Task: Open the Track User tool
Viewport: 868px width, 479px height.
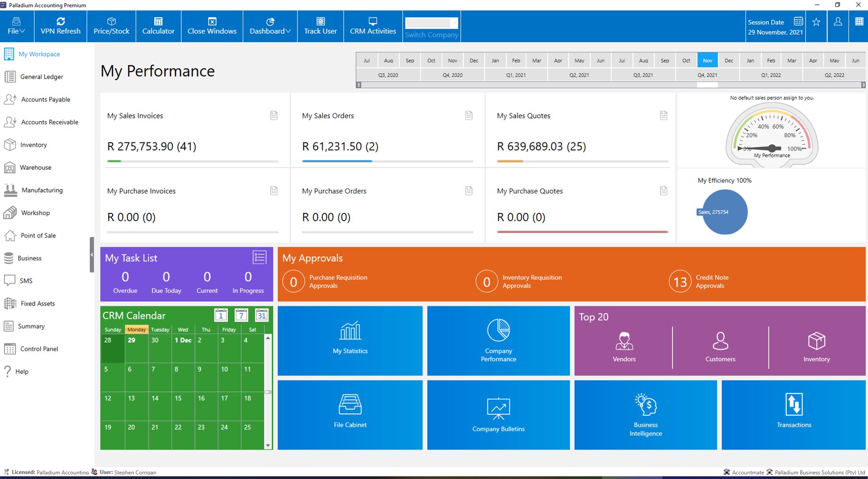Action: [x=320, y=26]
